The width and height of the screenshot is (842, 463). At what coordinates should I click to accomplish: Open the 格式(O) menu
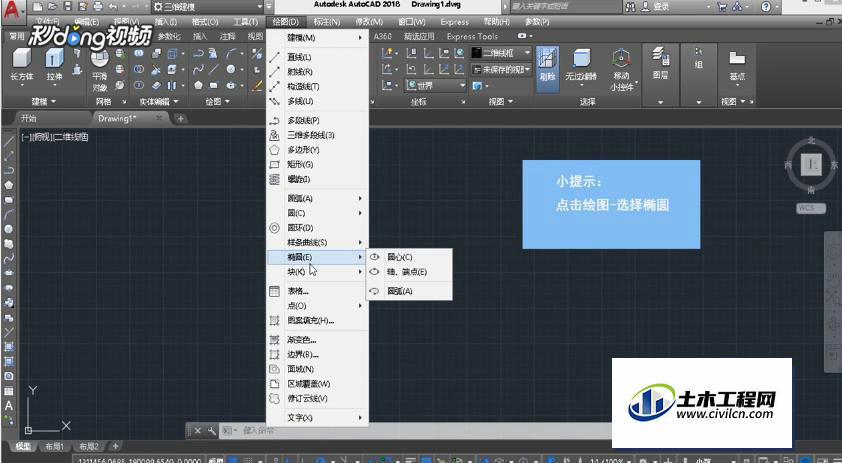point(205,22)
